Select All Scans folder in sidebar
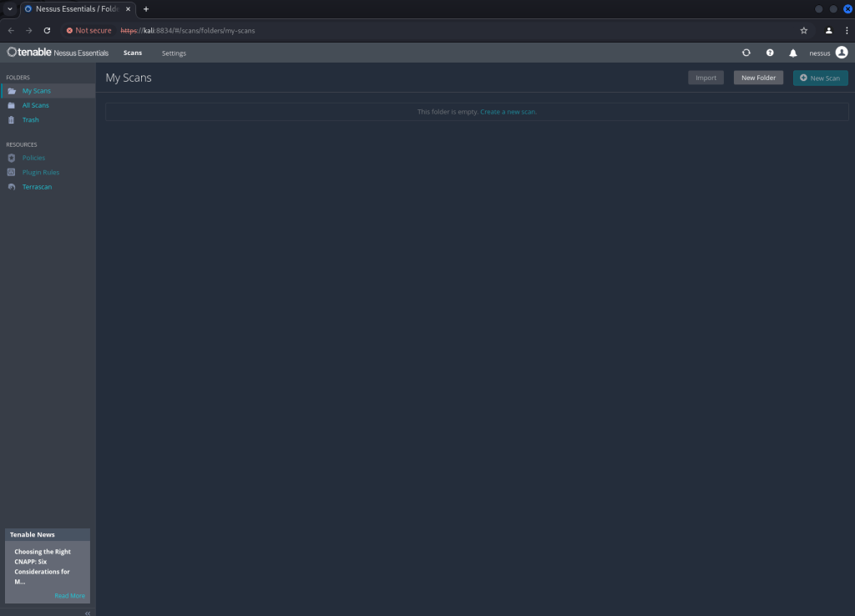The image size is (855, 616). pyautogui.click(x=35, y=105)
